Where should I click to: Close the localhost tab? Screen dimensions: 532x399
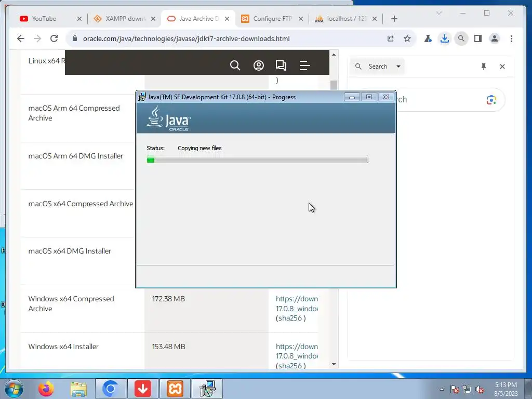[x=375, y=19]
